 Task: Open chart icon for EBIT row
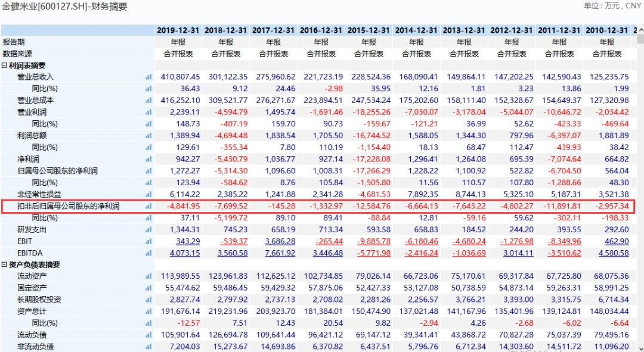[x=148, y=241]
